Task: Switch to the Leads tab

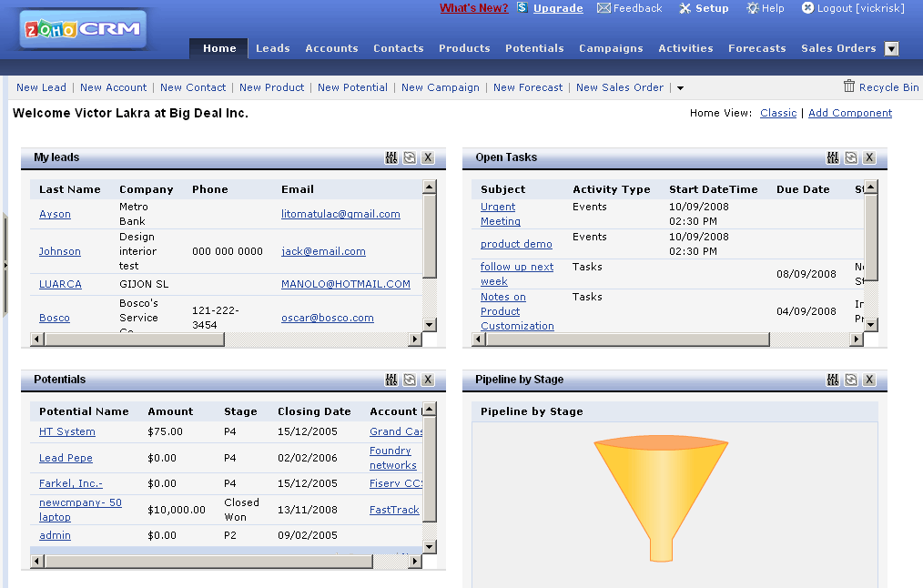Action: [272, 48]
